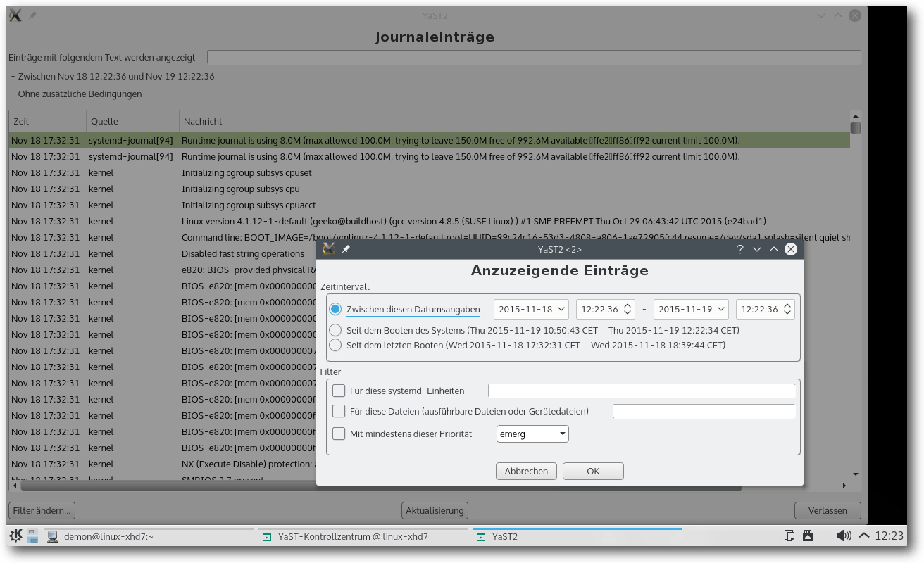Decrease the start time spinner value

coord(628,314)
